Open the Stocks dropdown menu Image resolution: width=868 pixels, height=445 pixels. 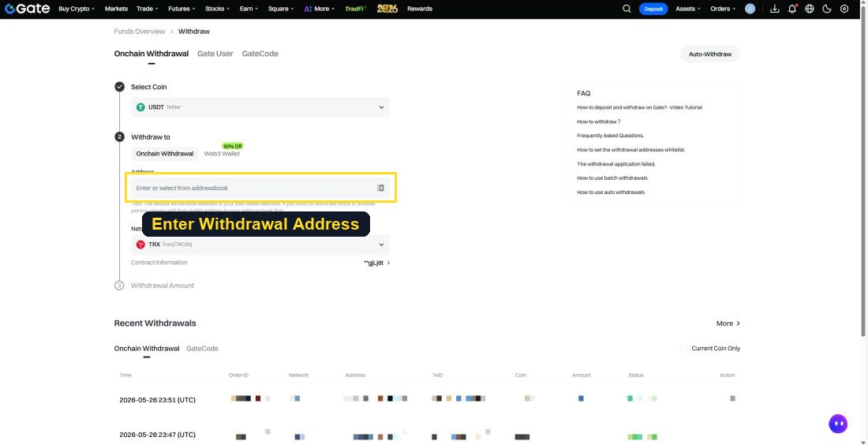[218, 9]
